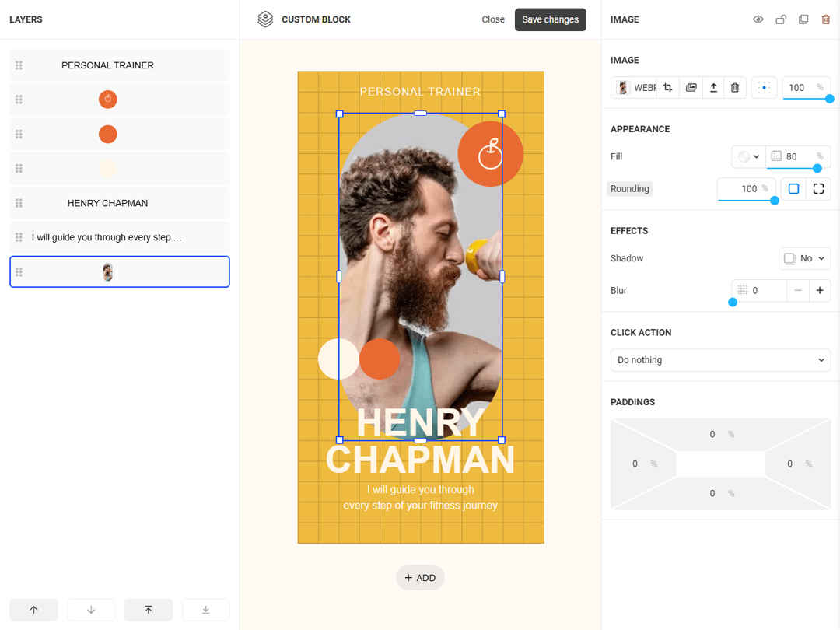Toggle the lock on the image layer
This screenshot has height=630, width=840.
780,19
